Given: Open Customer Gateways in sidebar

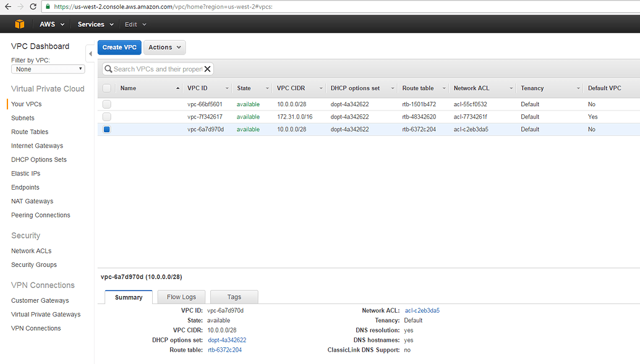Looking at the screenshot, I should (40, 300).
